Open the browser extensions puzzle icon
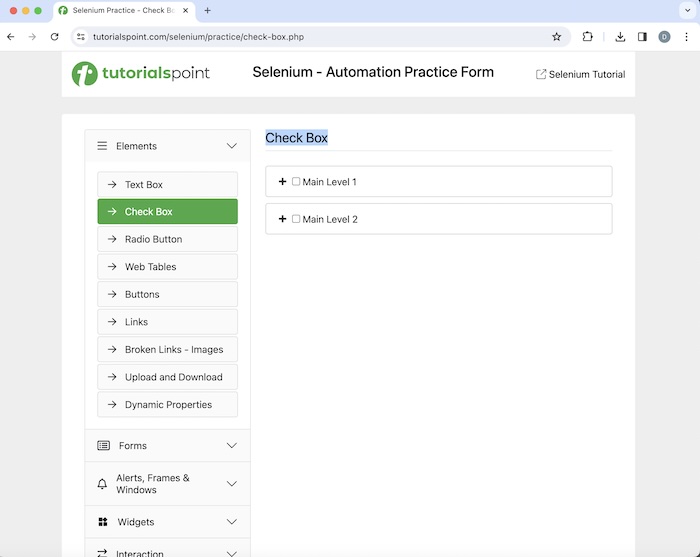The height and width of the screenshot is (557, 700). click(587, 36)
